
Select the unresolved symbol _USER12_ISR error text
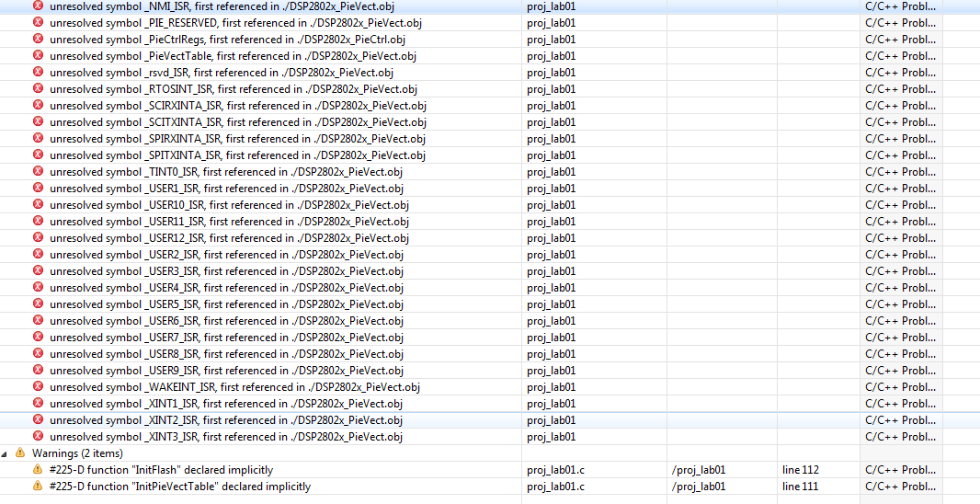(x=230, y=238)
